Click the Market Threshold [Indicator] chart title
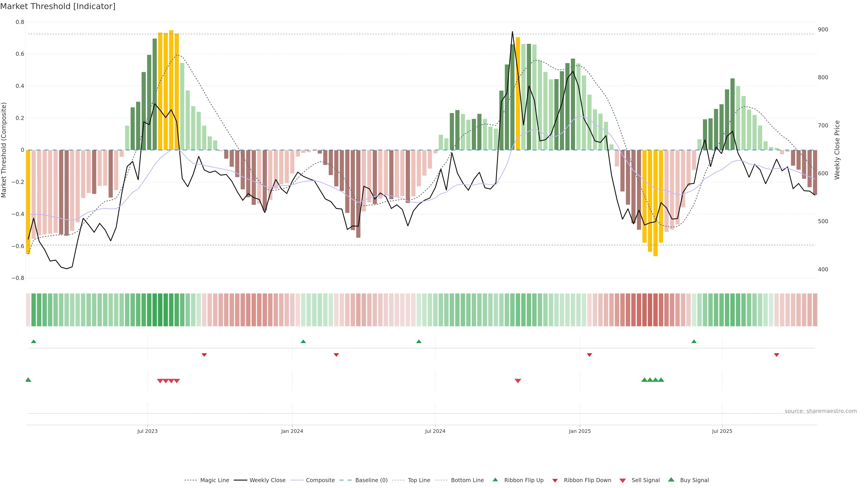This screenshot has height=488, width=868. click(x=58, y=6)
